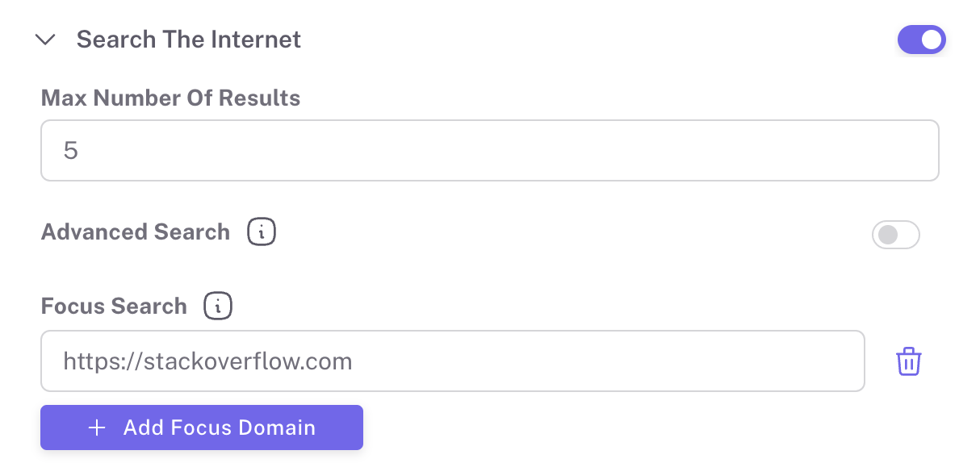Delete the stackoverflow.com focus domain
Viewport: 980px width, 463px height.
[908, 361]
